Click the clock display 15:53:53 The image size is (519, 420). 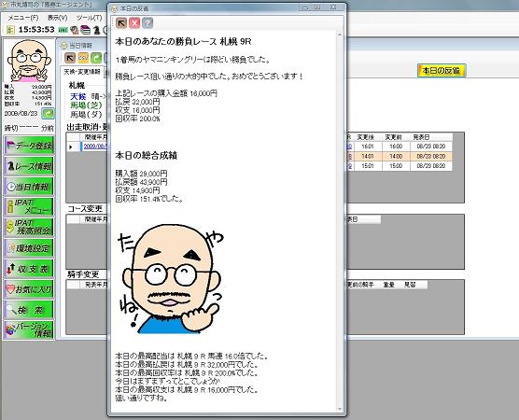coord(36,30)
